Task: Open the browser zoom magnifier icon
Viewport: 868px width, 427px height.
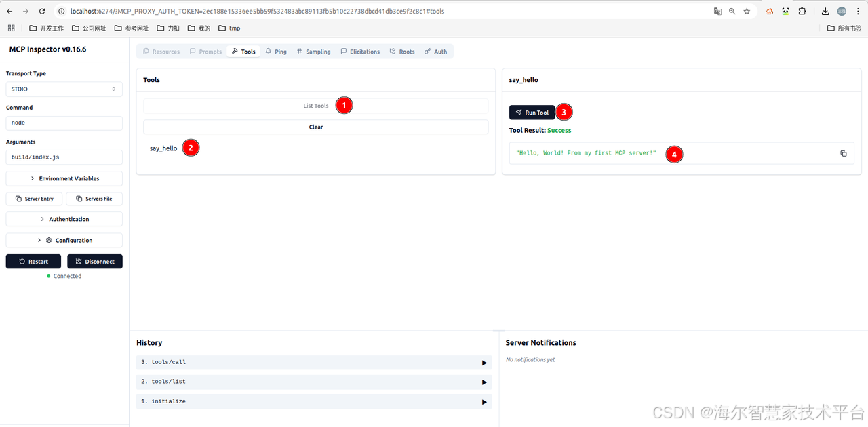Action: click(x=732, y=12)
